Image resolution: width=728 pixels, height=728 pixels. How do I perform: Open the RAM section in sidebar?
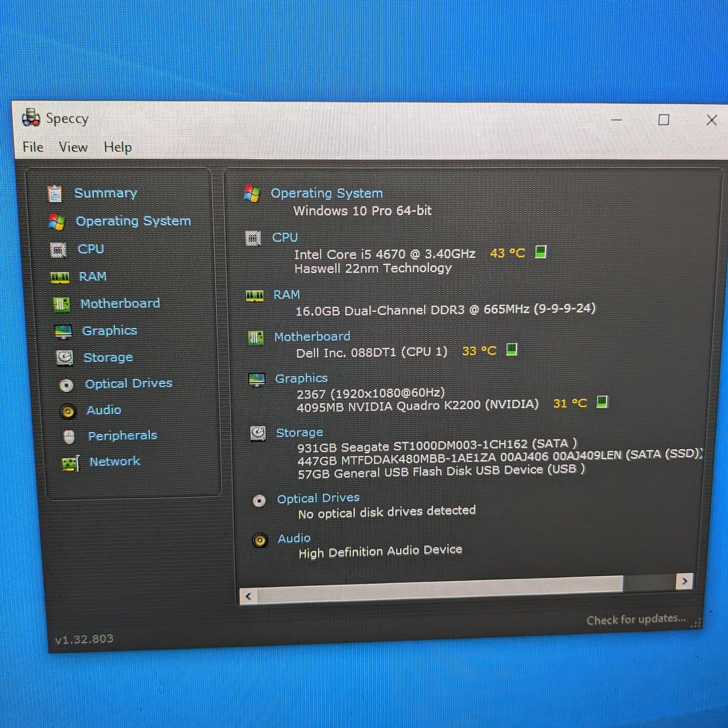coord(93,277)
